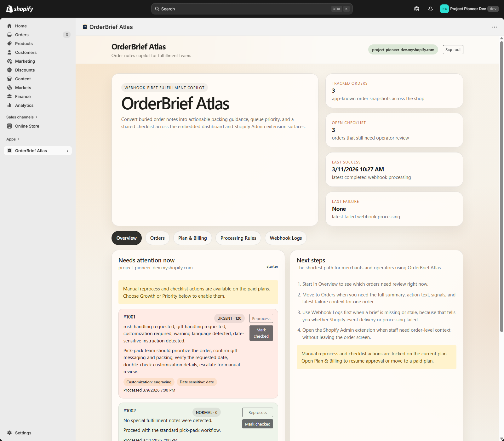
Task: Open the Sidekick assistant icon in top bar
Action: tap(417, 9)
